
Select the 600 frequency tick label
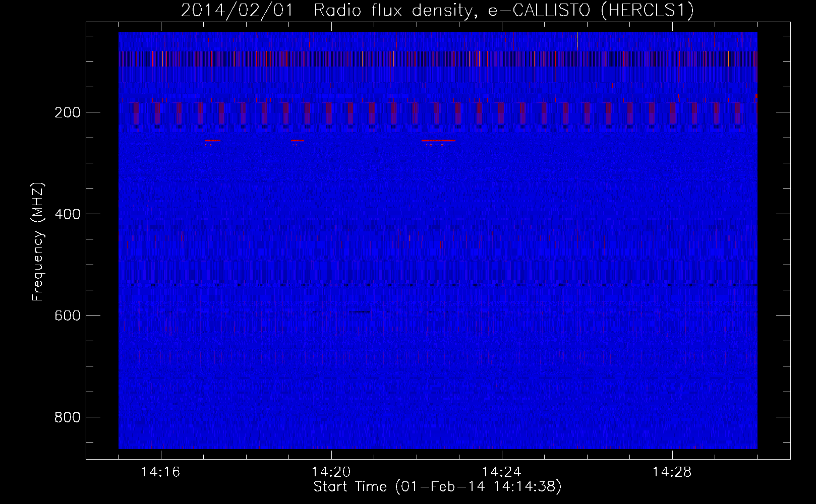click(67, 316)
